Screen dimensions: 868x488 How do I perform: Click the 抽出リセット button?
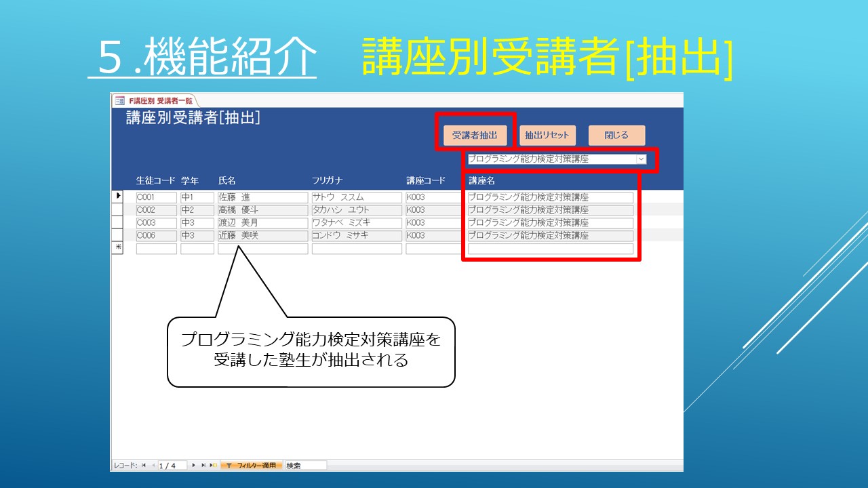pyautogui.click(x=547, y=135)
